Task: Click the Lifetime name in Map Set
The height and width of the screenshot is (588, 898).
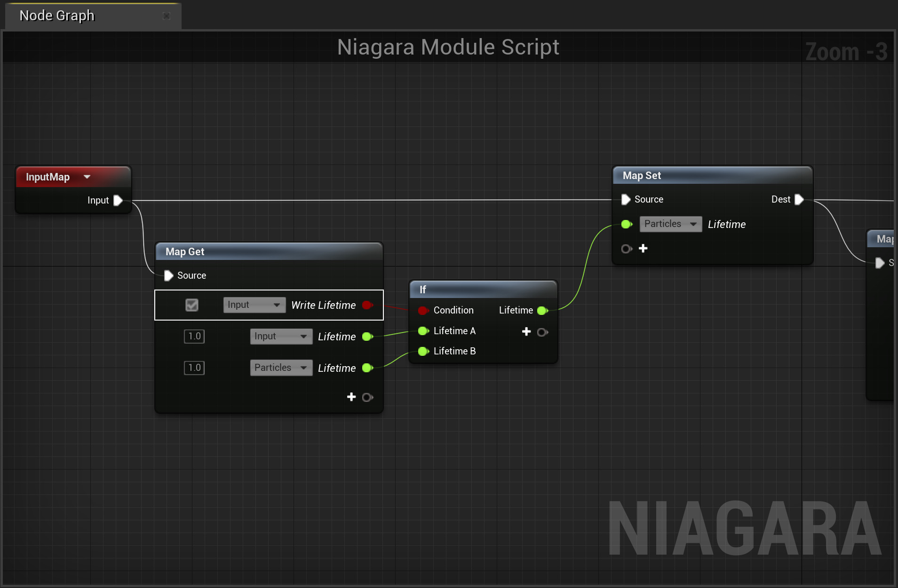Action: 727,224
